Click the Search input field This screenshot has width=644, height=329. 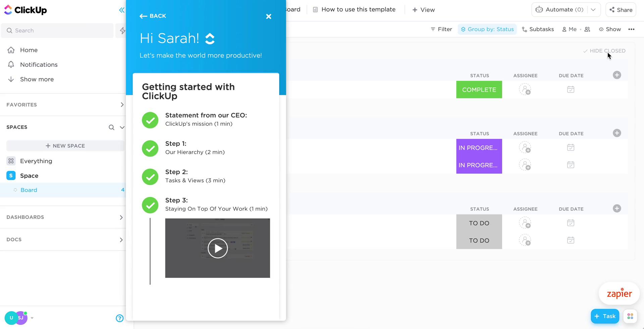point(57,30)
